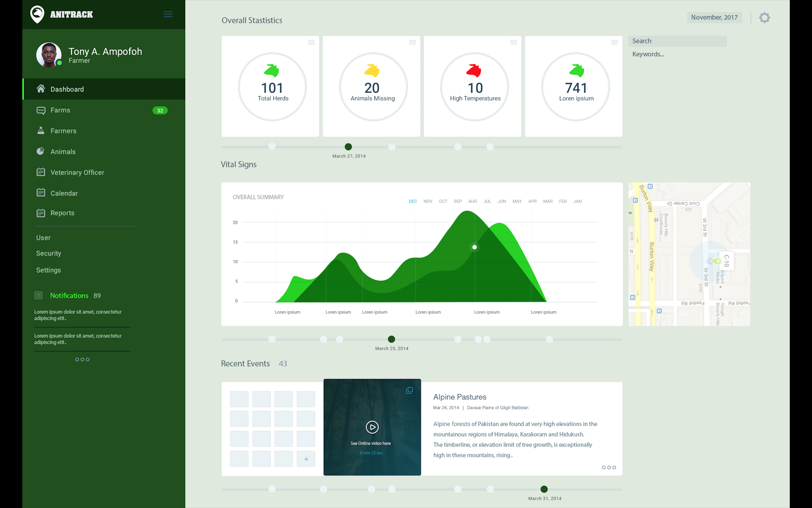This screenshot has width=812, height=508.
Task: Click the green cow icon above 741
Action: (577, 71)
